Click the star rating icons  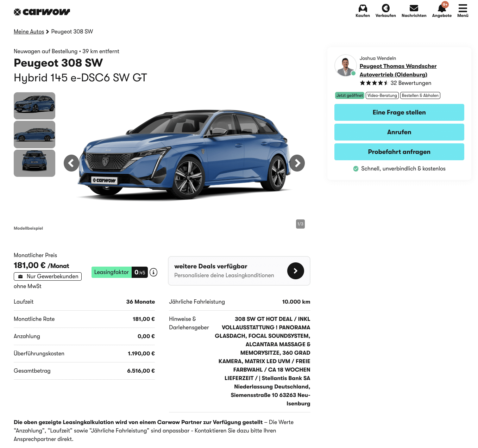click(x=374, y=83)
